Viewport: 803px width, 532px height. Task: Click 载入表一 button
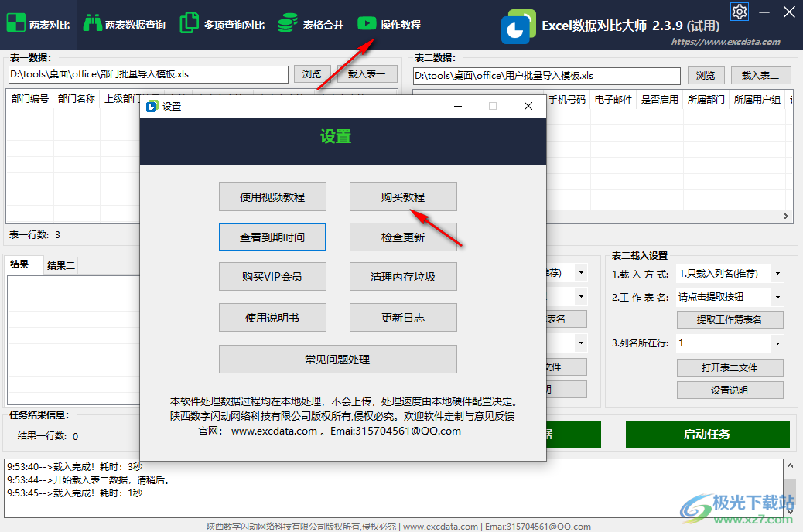coord(367,74)
